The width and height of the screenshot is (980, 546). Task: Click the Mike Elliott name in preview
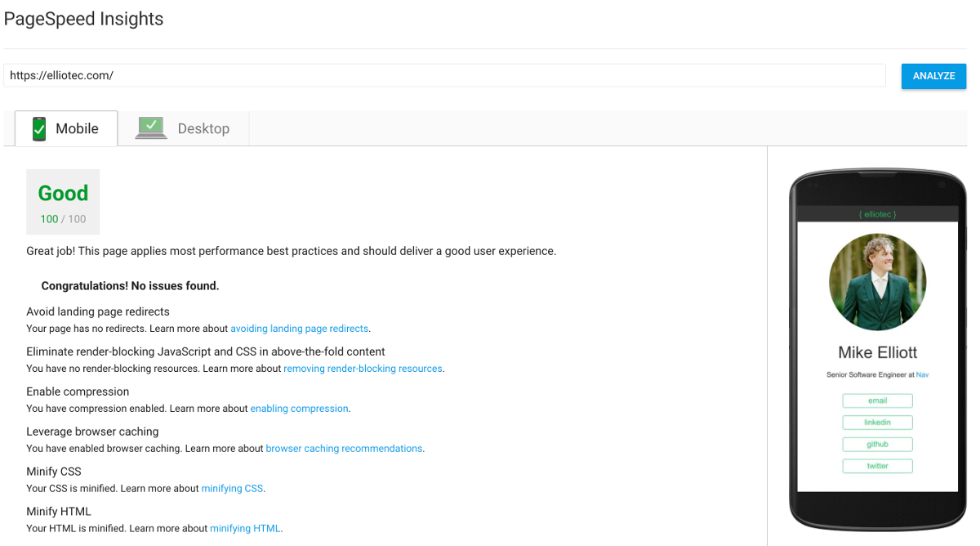877,352
